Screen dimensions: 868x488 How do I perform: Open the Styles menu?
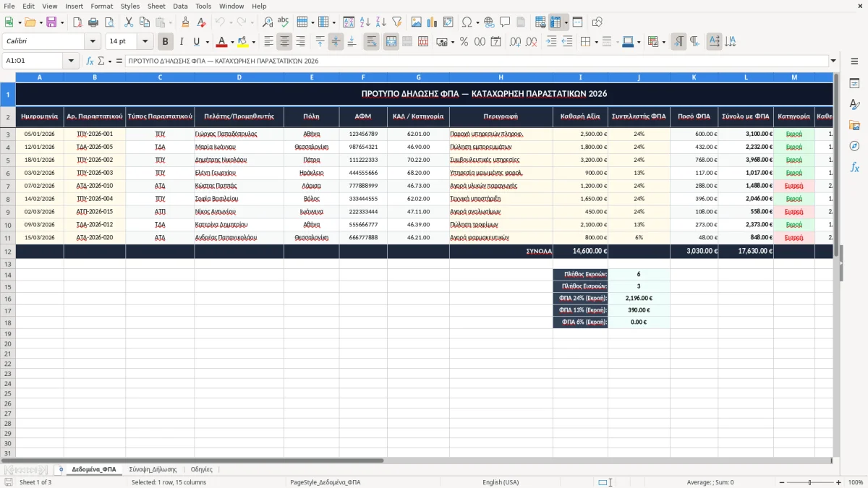pos(130,6)
